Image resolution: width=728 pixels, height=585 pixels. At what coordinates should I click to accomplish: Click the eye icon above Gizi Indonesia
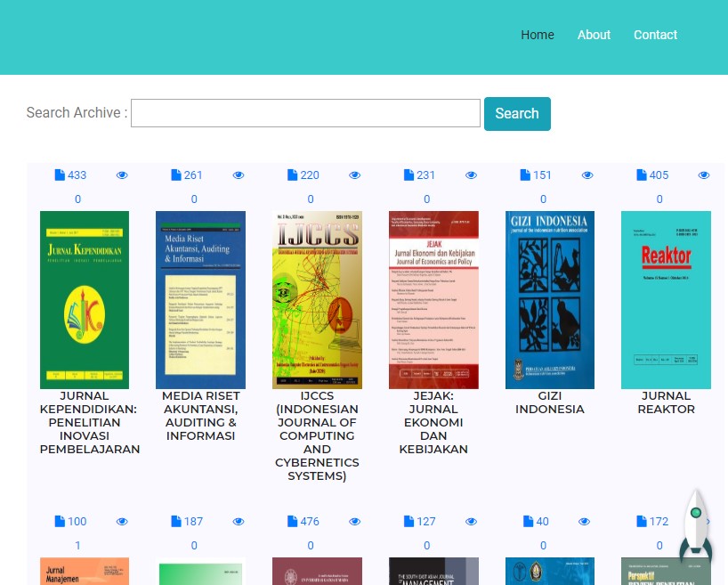coord(587,175)
